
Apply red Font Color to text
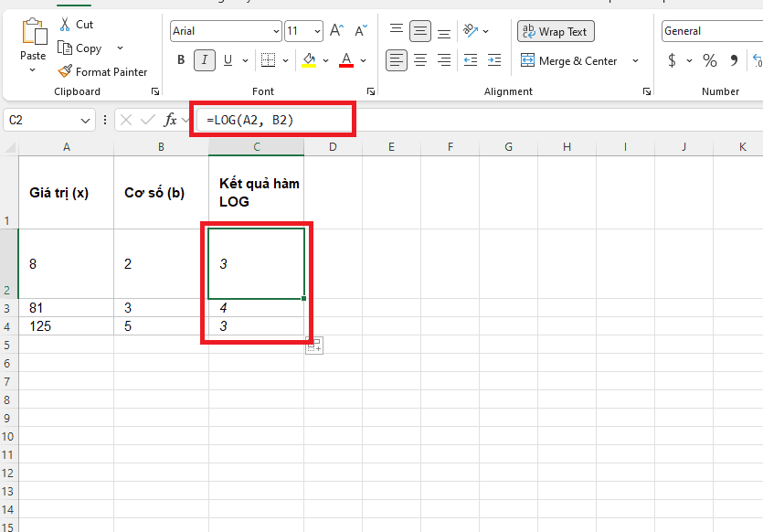click(x=346, y=60)
